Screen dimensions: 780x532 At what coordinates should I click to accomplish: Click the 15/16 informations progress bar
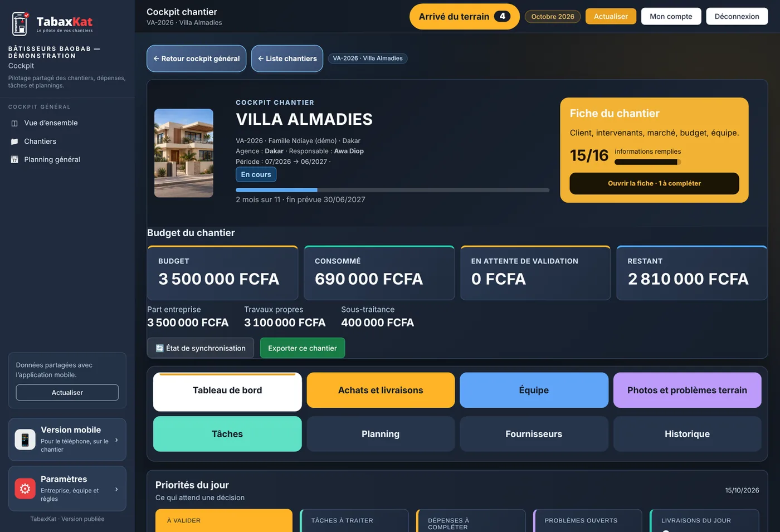coord(647,162)
